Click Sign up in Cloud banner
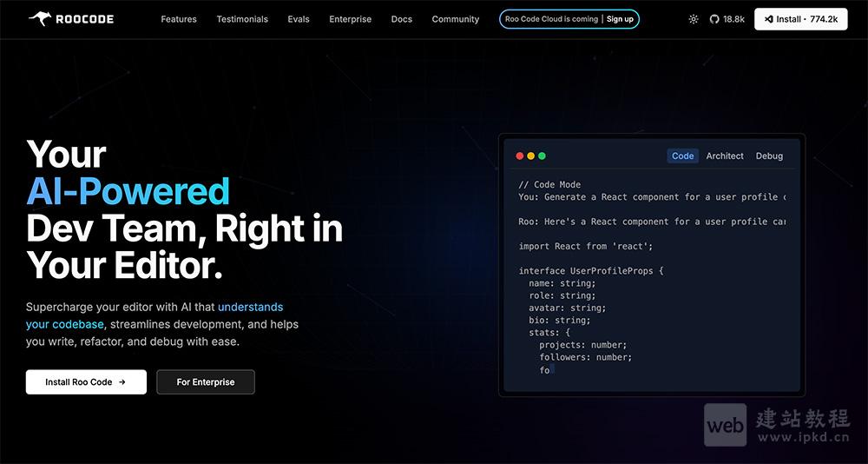868x464 pixels. coord(620,19)
